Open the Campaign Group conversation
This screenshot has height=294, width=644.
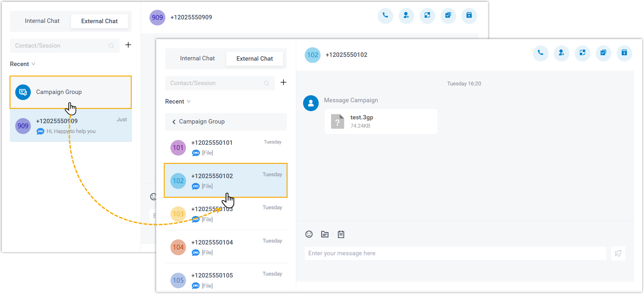pos(70,92)
